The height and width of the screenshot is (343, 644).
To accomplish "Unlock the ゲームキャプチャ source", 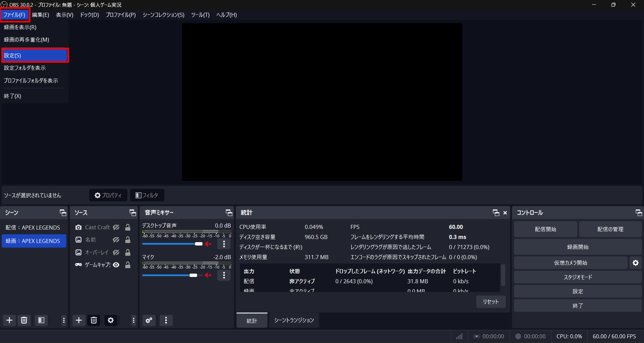I will [x=128, y=265].
